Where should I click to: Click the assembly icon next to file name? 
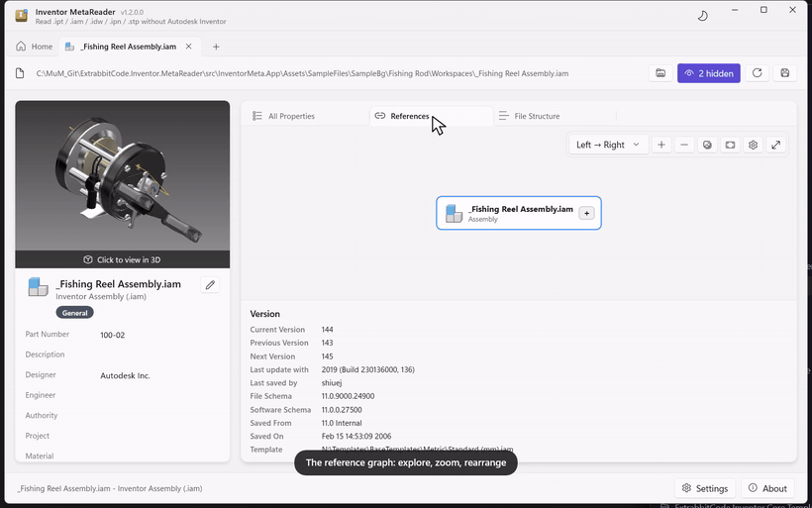(38, 287)
